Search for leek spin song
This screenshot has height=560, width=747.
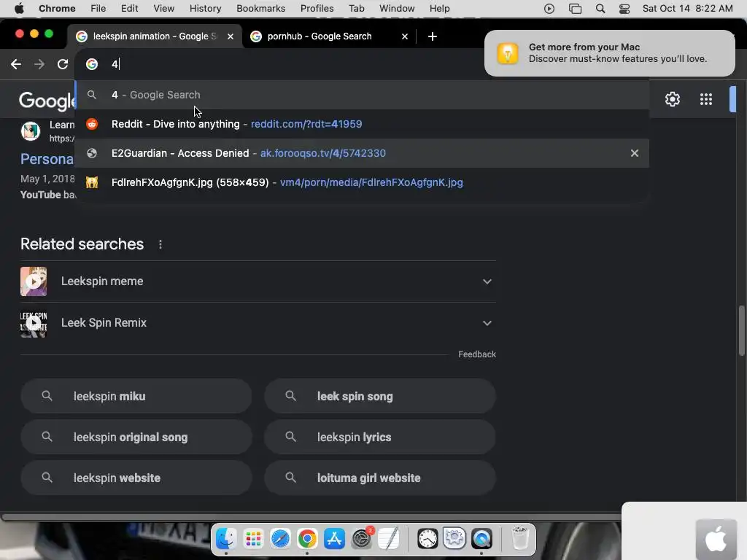point(379,396)
